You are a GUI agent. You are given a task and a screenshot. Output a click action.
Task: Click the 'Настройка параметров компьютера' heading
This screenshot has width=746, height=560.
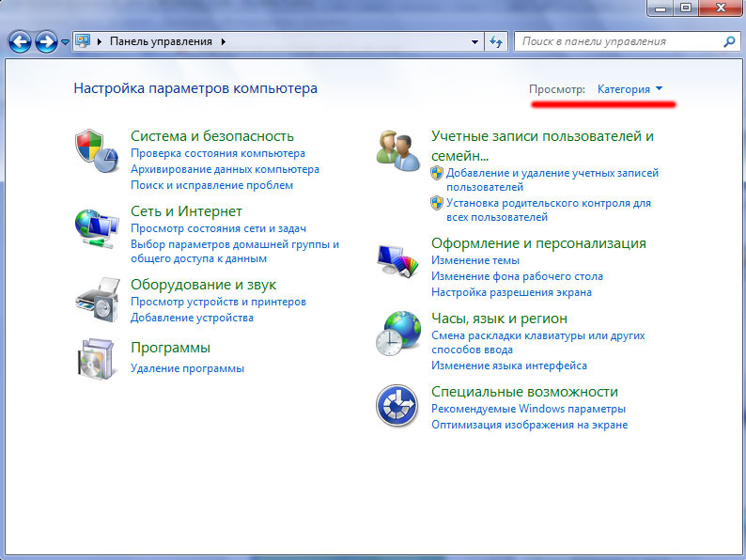coord(195,88)
